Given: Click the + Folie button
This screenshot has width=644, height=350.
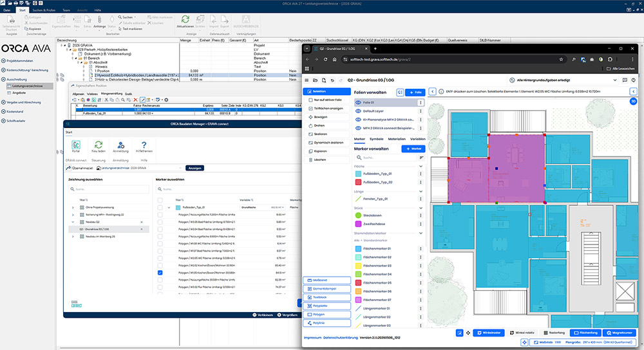Looking at the screenshot, I should [415, 93].
